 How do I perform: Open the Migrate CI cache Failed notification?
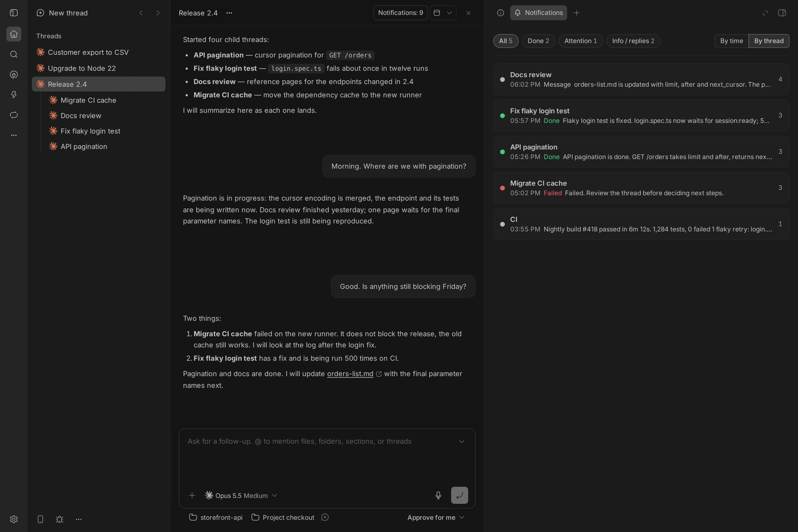click(x=641, y=188)
